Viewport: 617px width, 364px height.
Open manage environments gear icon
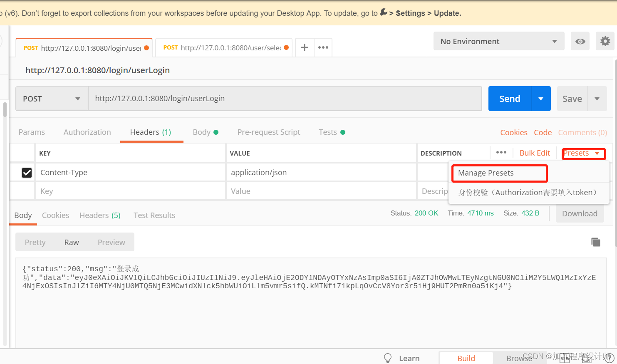pyautogui.click(x=605, y=41)
